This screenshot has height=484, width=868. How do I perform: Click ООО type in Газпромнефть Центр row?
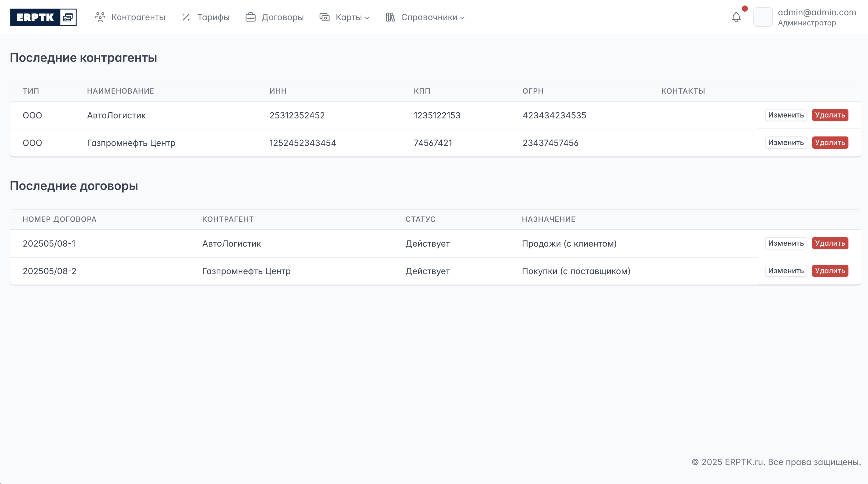pyautogui.click(x=32, y=143)
